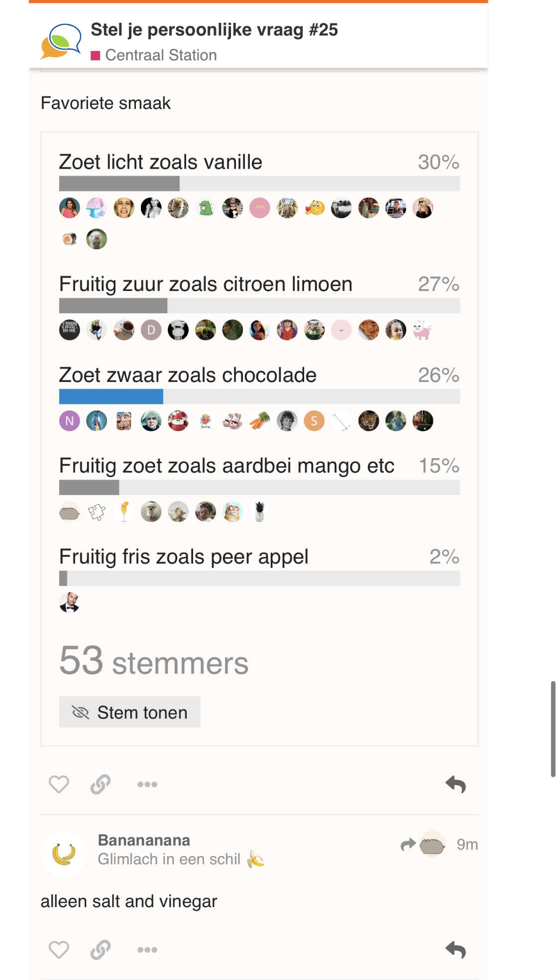Open the forum logo home link
The height and width of the screenshot is (980, 560).
pos(61,41)
